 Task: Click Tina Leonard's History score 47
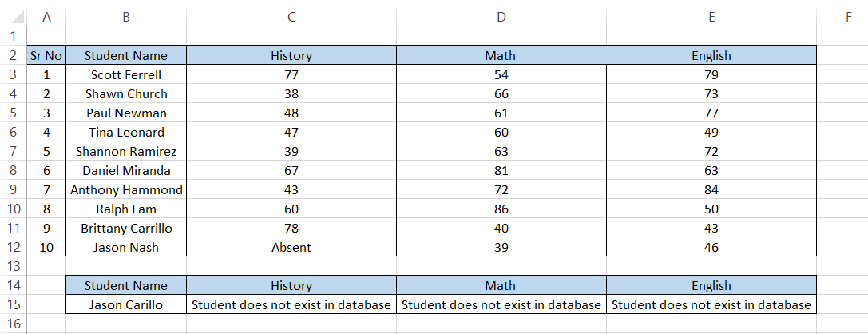pyautogui.click(x=291, y=132)
